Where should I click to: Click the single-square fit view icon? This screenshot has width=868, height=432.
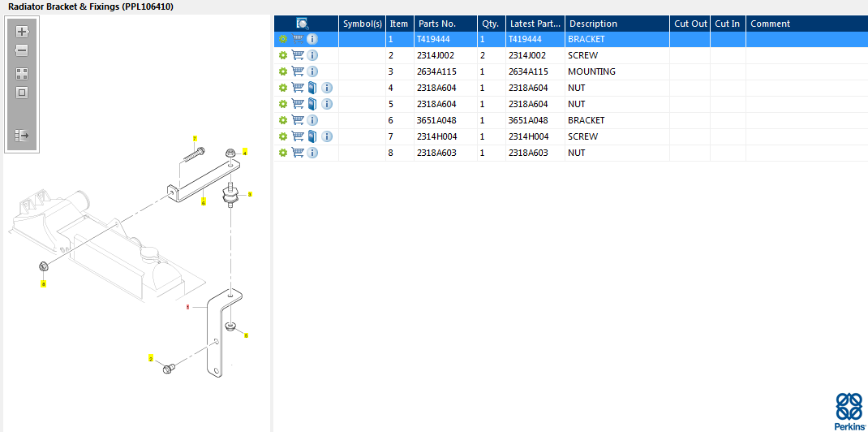(x=22, y=92)
